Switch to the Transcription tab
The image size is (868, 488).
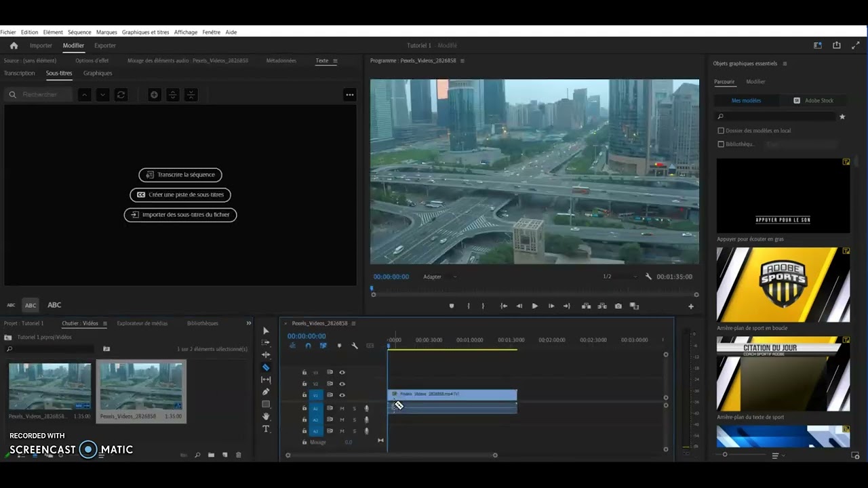[x=19, y=73]
